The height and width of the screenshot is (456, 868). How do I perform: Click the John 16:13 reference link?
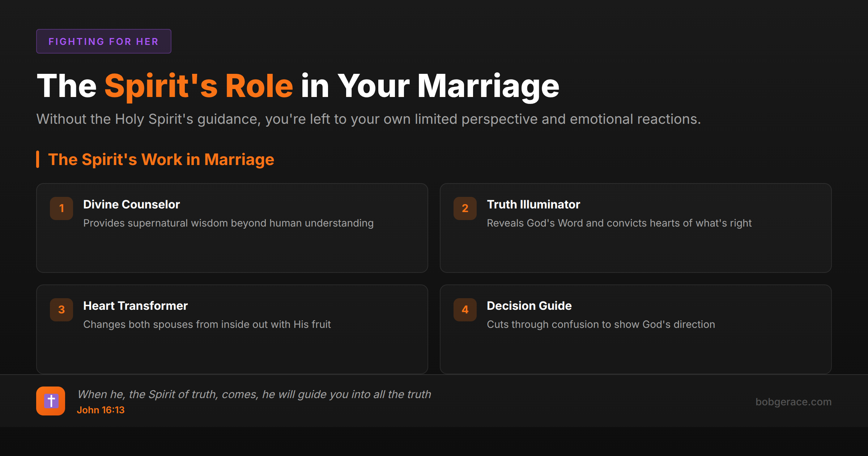coord(101,410)
